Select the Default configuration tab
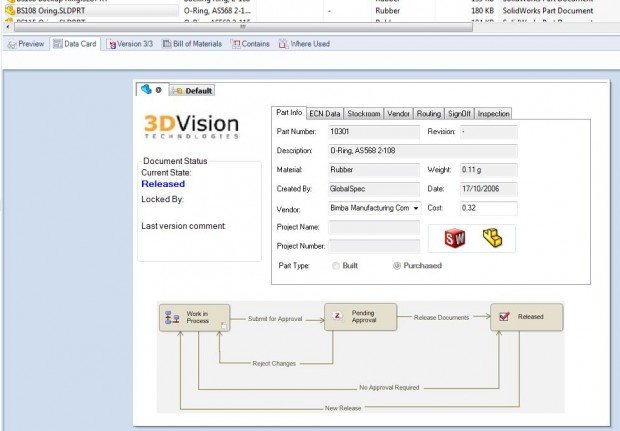 192,91
